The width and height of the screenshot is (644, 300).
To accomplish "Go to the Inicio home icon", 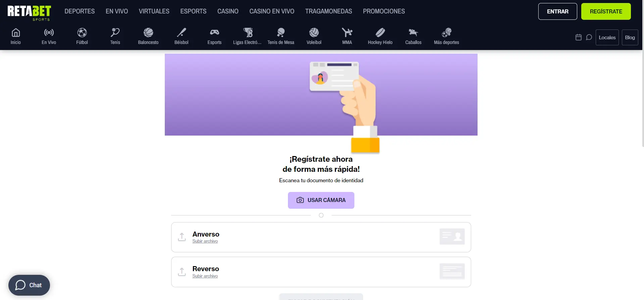I will 16,33.
